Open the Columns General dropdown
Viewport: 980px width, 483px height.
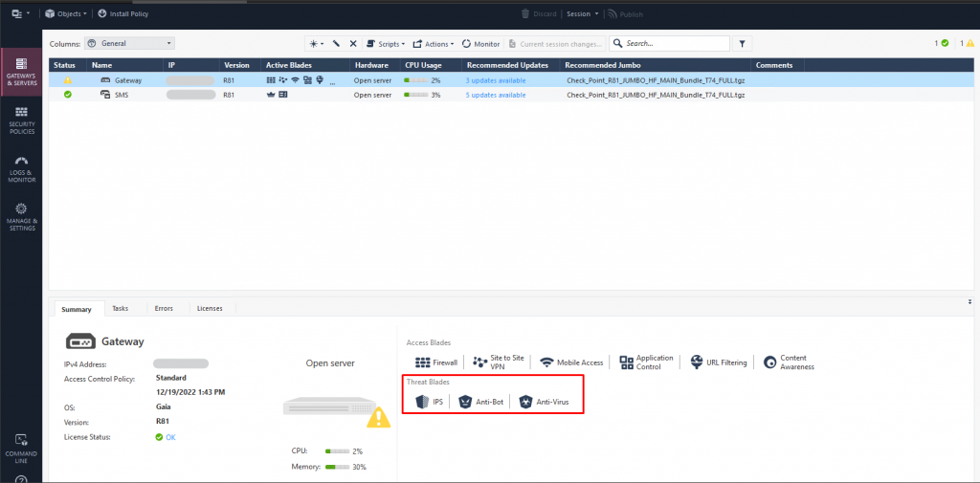click(129, 43)
